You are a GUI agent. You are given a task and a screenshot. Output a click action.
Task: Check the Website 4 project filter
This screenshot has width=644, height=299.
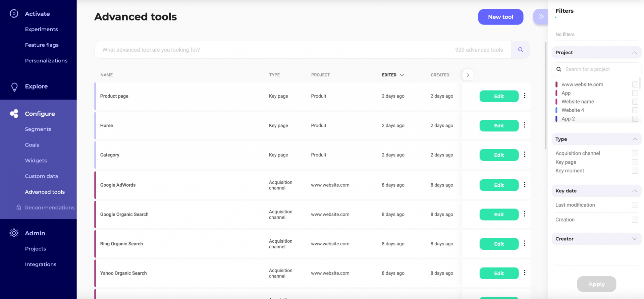(x=635, y=110)
